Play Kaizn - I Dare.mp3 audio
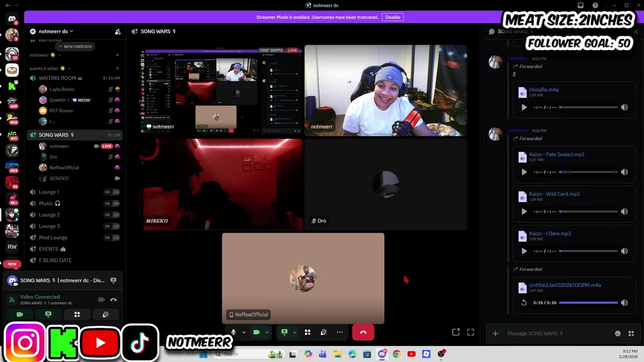The image size is (644, 362). 524,251
